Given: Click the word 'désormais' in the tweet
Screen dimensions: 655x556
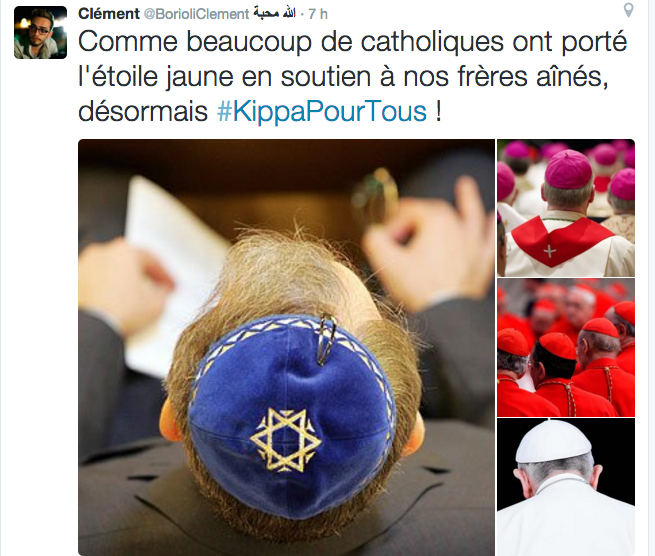Looking at the screenshot, I should (x=143, y=112).
